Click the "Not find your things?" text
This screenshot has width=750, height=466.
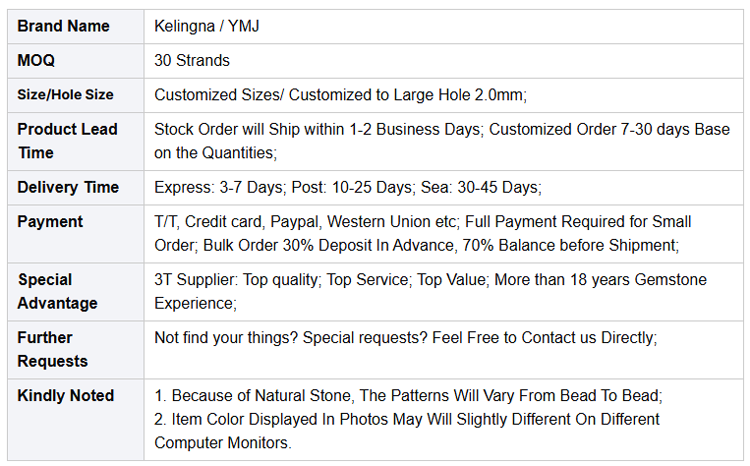coord(228,338)
